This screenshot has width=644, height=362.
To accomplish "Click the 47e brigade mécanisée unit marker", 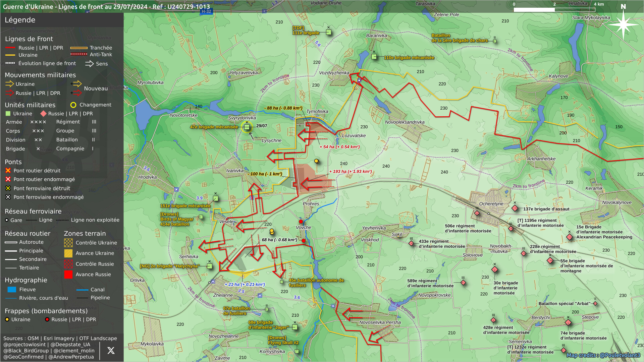I will [247, 127].
